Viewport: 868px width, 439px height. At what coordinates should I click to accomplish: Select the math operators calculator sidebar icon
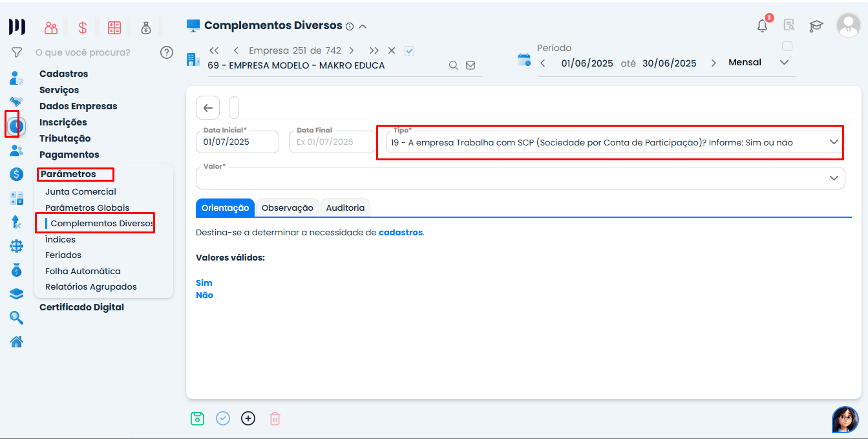17,198
